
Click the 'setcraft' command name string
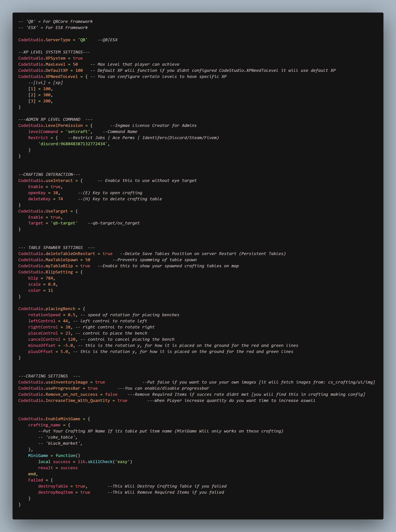click(x=78, y=132)
